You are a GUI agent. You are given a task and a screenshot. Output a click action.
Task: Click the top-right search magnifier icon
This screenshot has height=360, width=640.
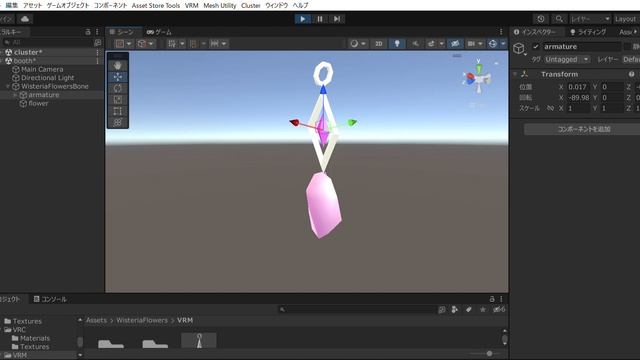(559, 19)
